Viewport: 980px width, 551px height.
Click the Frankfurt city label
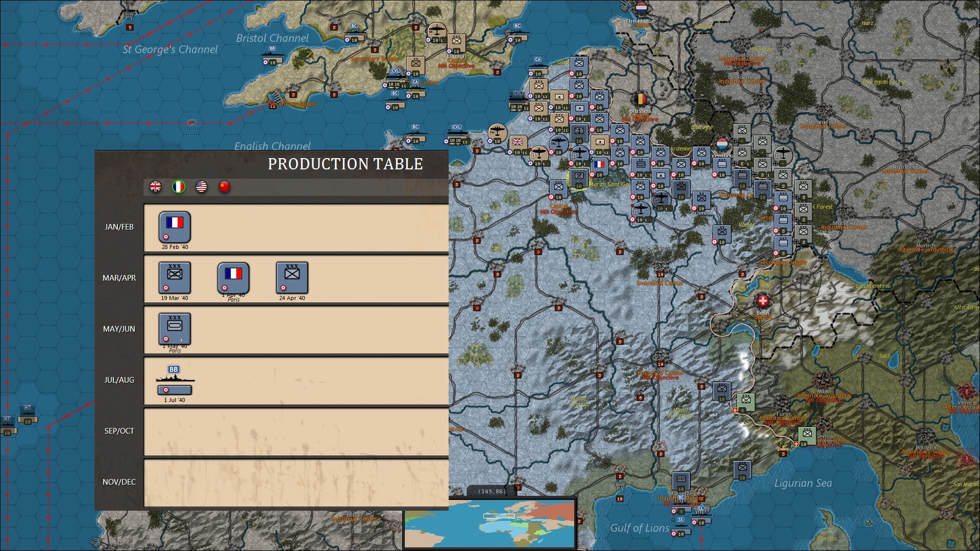[x=823, y=122]
